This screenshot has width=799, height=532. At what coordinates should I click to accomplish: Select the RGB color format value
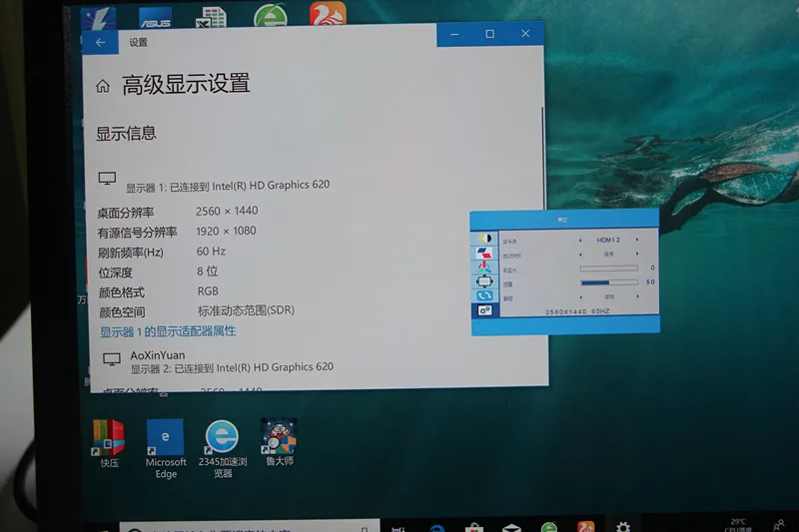[x=208, y=291]
